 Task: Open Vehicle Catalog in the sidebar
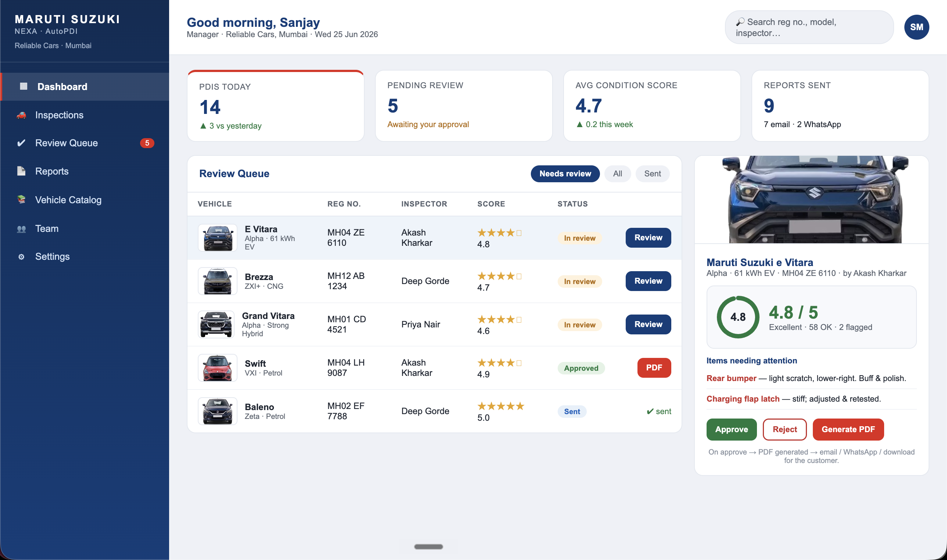(85, 200)
